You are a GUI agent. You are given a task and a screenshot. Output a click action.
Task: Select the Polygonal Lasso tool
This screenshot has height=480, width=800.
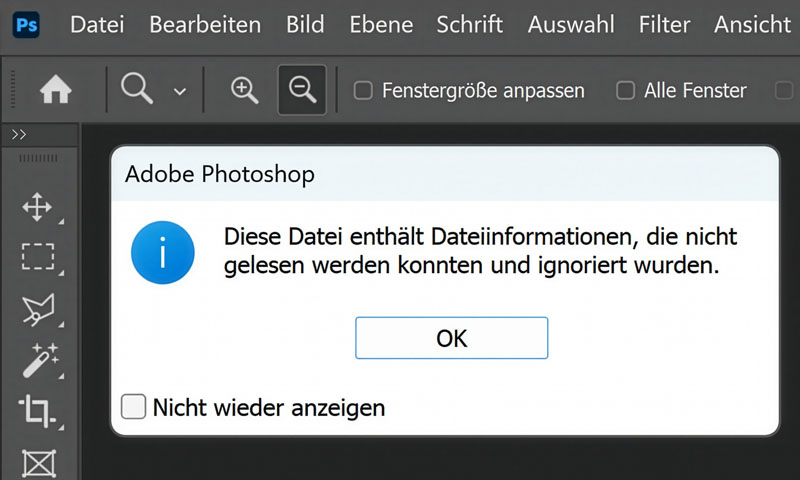pos(37,310)
